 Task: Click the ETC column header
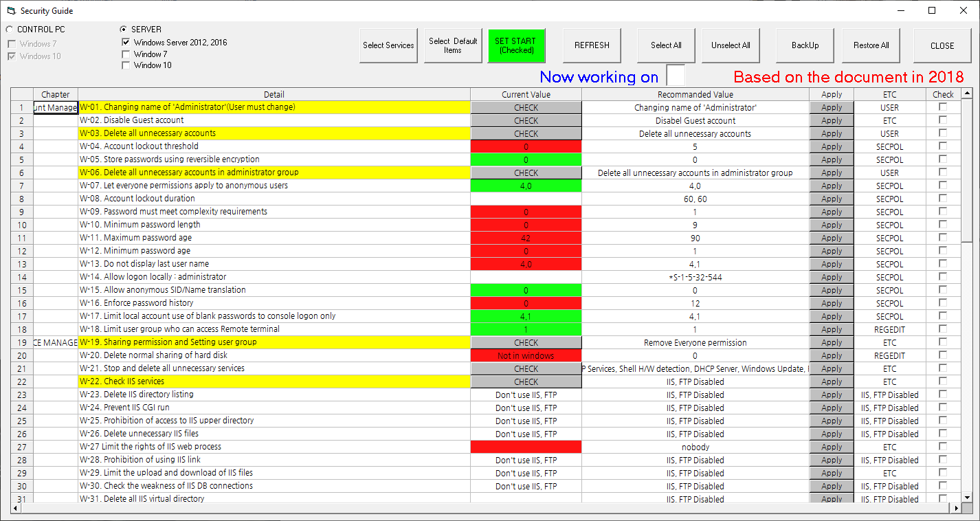coord(889,94)
